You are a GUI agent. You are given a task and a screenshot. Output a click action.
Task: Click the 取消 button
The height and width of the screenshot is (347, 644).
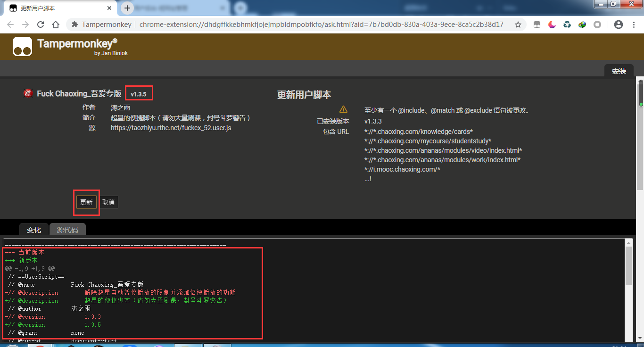(x=108, y=202)
